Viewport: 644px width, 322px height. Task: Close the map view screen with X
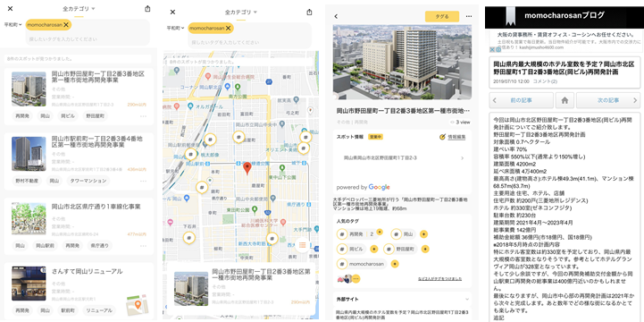172,13
